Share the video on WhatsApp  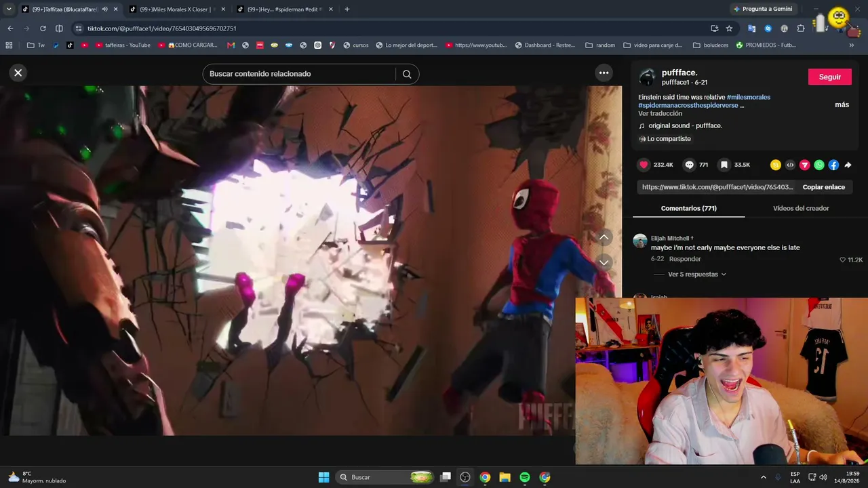(x=819, y=165)
